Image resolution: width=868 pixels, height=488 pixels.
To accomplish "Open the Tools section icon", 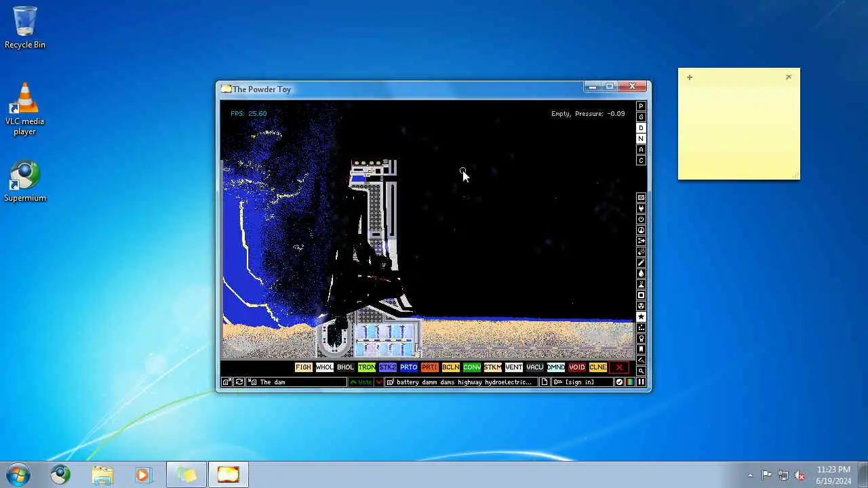I will tap(641, 339).
